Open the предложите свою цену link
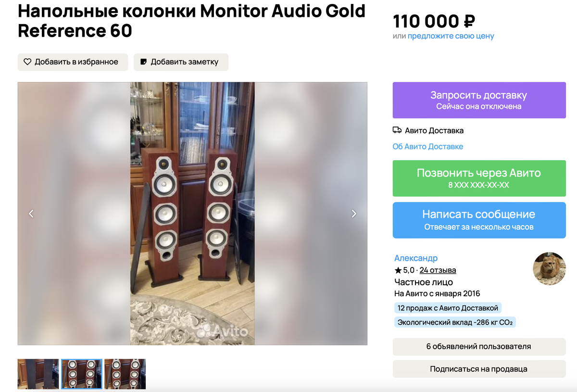 [451, 36]
